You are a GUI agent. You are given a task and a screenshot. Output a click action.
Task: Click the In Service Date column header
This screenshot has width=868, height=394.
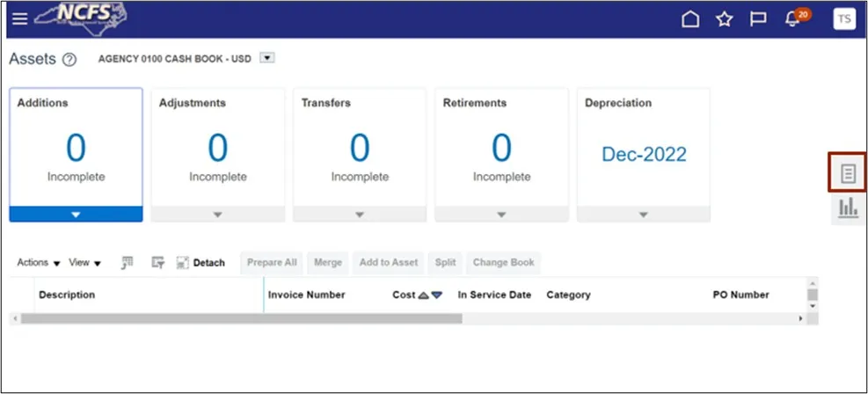click(494, 295)
